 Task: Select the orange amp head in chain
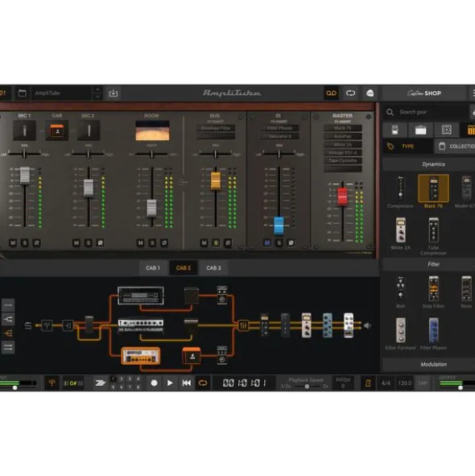(141, 356)
